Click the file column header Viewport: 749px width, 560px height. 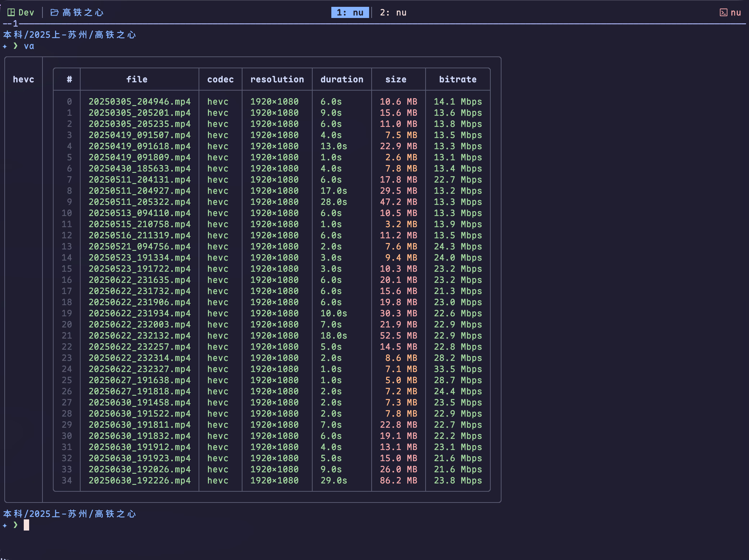[x=137, y=79]
